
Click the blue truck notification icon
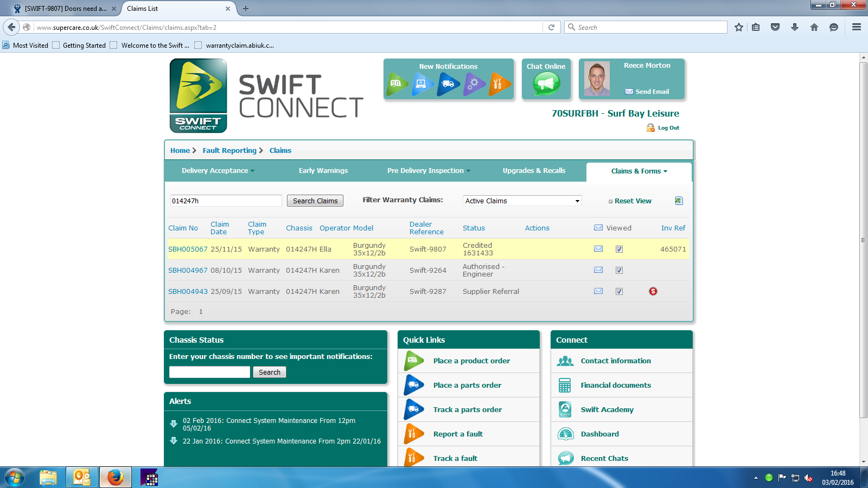[x=448, y=84]
